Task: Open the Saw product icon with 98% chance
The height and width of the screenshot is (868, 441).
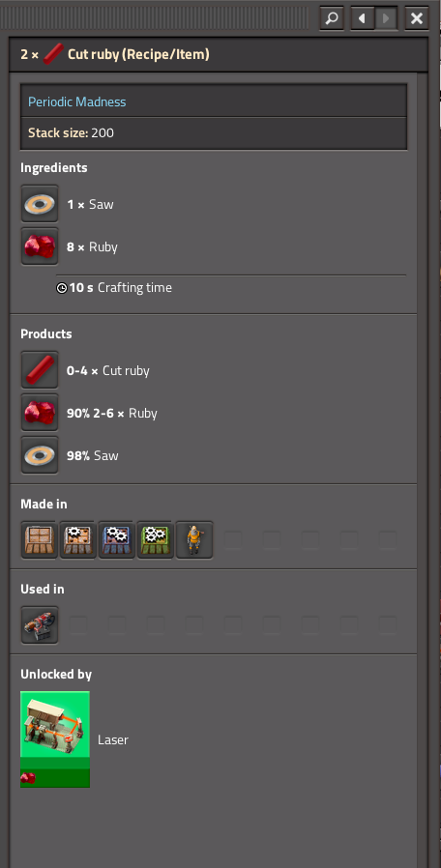Action: (x=40, y=455)
